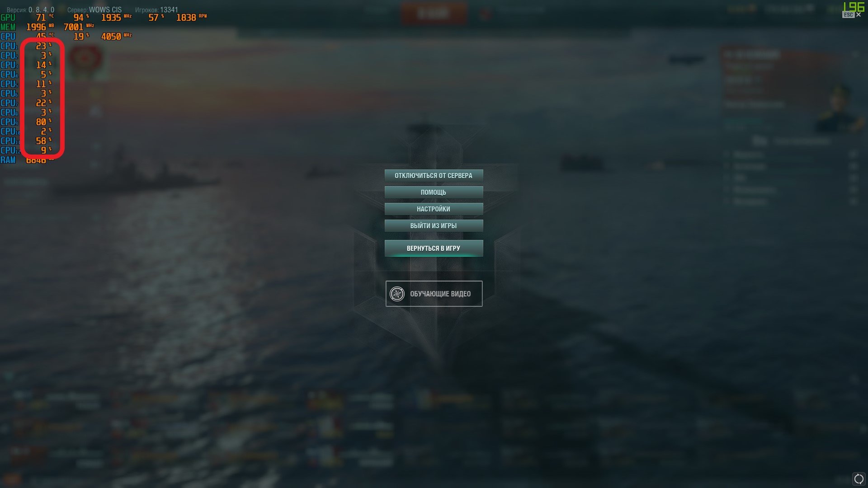The height and width of the screenshot is (488, 868).
Task: Click the CPU9 usage value 80
Action: coord(41,122)
